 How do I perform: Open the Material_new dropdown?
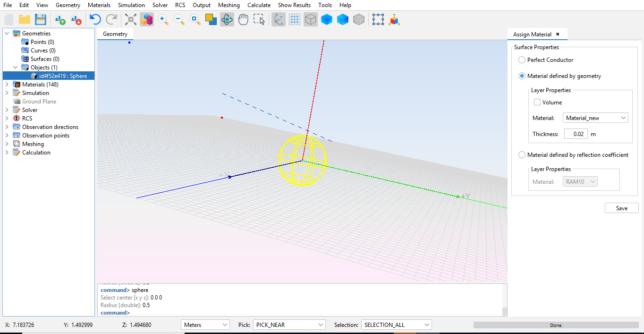pos(595,118)
